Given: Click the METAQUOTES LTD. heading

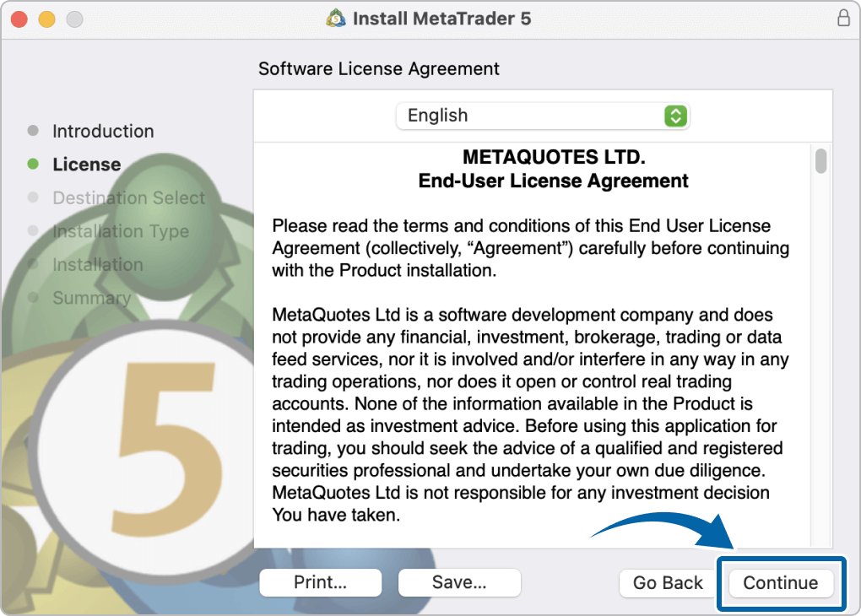Looking at the screenshot, I should click(x=554, y=157).
